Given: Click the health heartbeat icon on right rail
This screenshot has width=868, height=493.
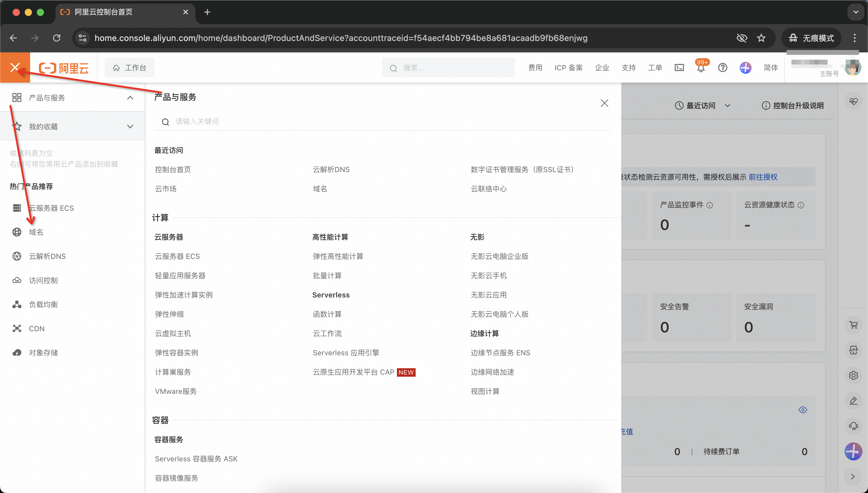Looking at the screenshot, I should [854, 101].
